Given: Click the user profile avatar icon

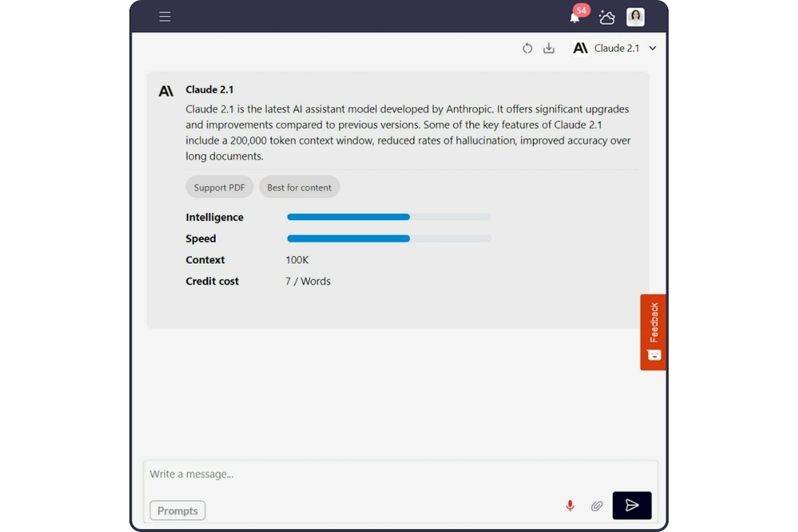Looking at the screenshot, I should [635, 16].
